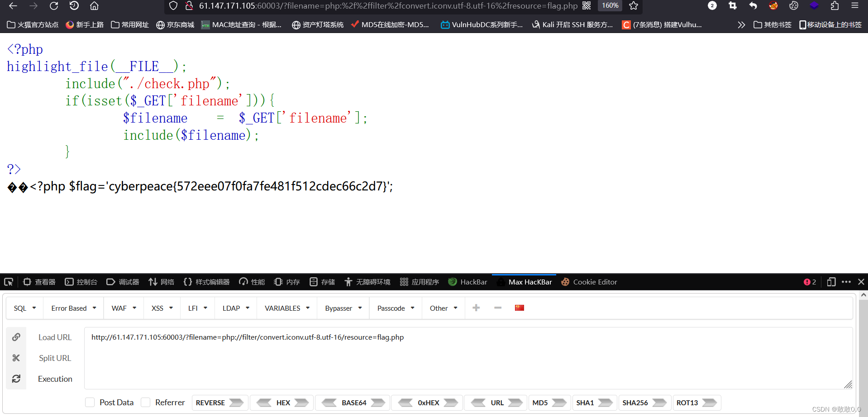Open the devtools customize menu with three dots
Viewport: 868px width, 417px height.
point(846,282)
